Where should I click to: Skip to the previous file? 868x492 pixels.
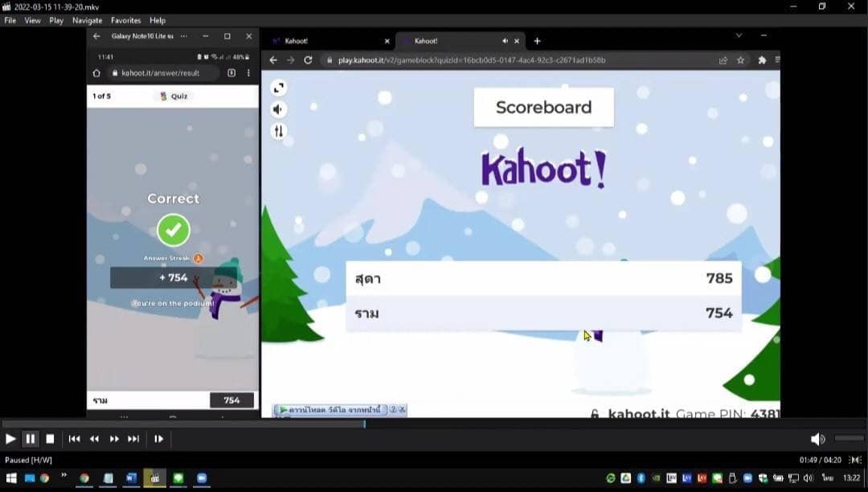[x=74, y=439]
